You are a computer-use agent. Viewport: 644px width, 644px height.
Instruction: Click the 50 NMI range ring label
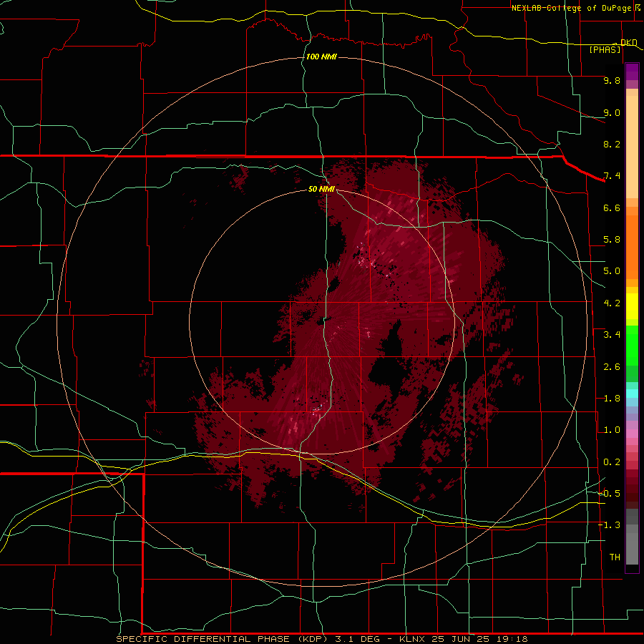coord(321,189)
